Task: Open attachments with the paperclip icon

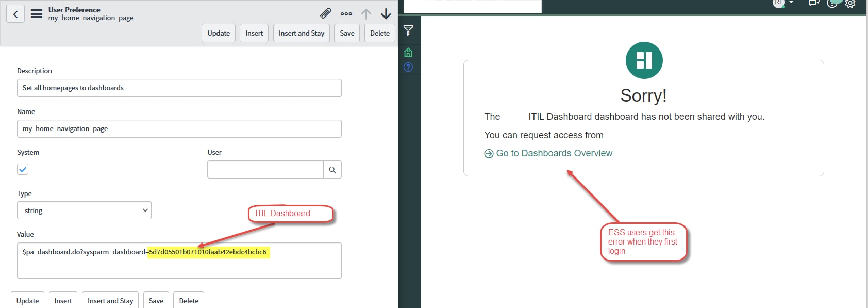Action: pos(325,13)
